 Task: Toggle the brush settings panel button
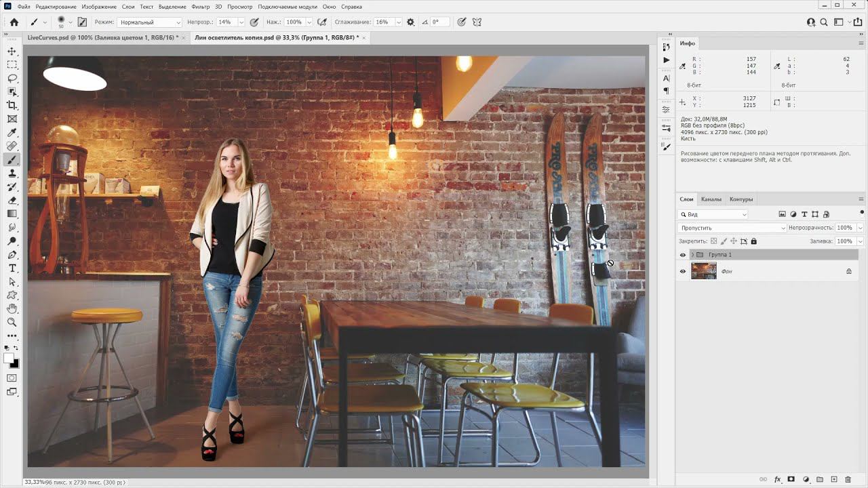pyautogui.click(x=83, y=22)
